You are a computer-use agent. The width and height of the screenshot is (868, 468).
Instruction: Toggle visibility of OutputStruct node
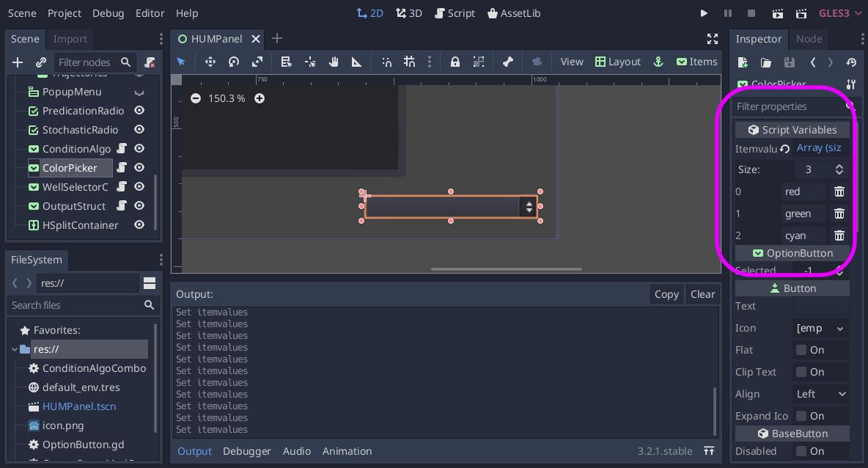[139, 205]
